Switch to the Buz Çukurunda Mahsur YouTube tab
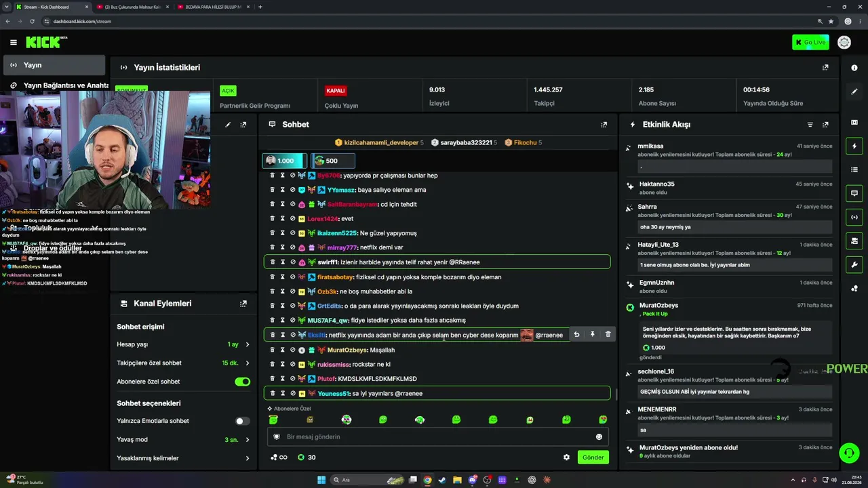The image size is (868, 488). (x=133, y=7)
